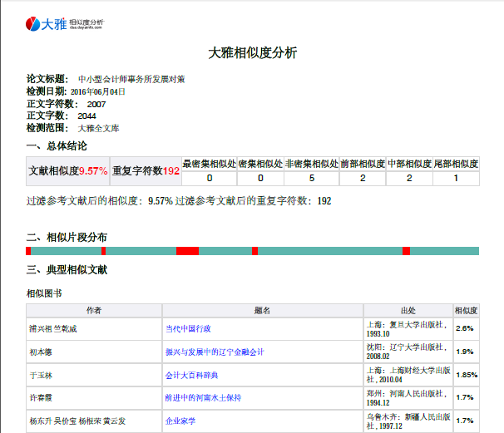Click the value 5 under 非密集相似处
504x433 pixels.
311,179
